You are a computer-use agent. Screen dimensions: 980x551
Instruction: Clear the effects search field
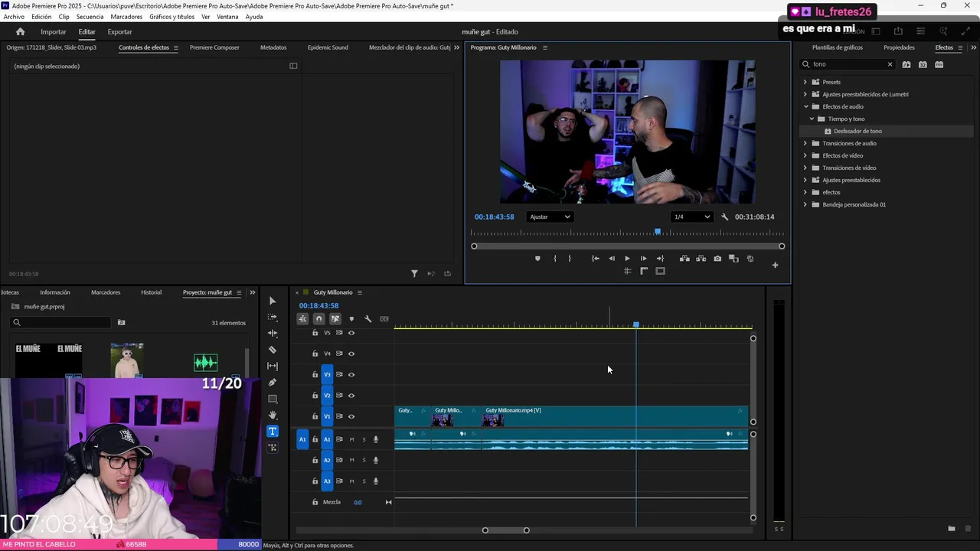click(x=890, y=64)
